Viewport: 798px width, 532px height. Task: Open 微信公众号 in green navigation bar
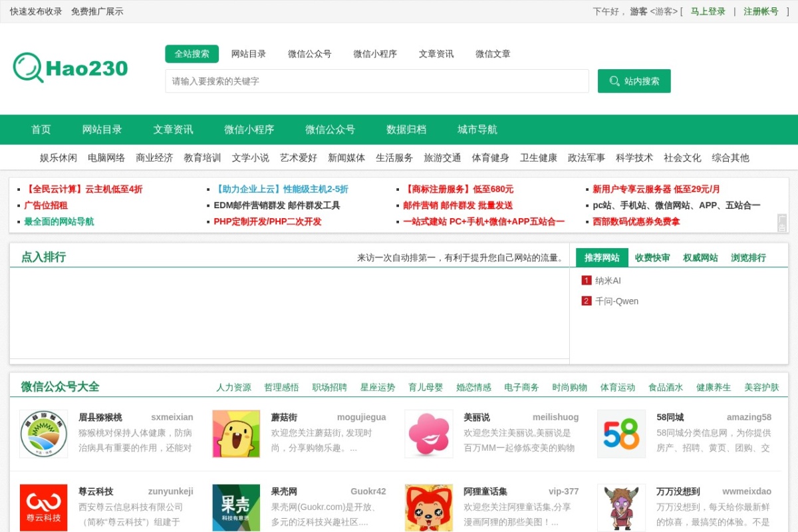coord(331,130)
